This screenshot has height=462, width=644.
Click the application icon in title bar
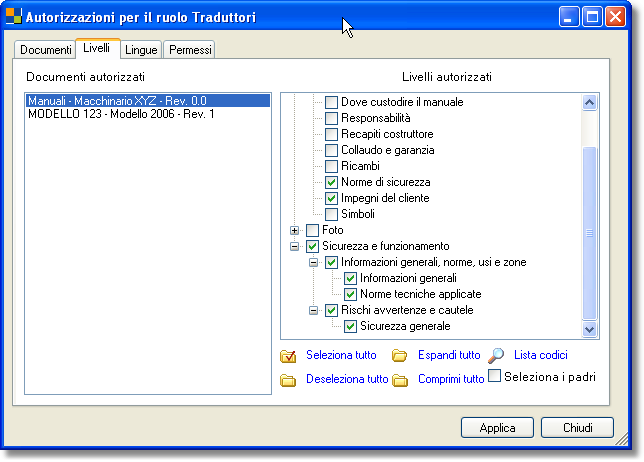click(x=14, y=17)
